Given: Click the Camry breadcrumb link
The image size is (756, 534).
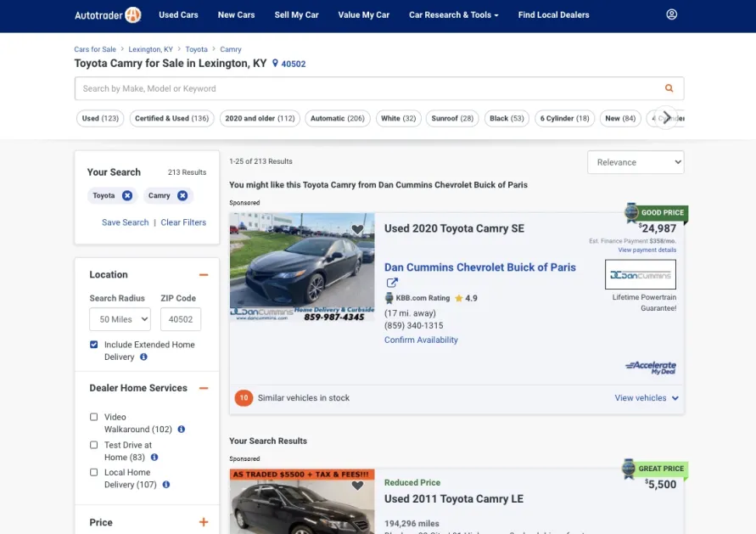Looking at the screenshot, I should coord(231,49).
